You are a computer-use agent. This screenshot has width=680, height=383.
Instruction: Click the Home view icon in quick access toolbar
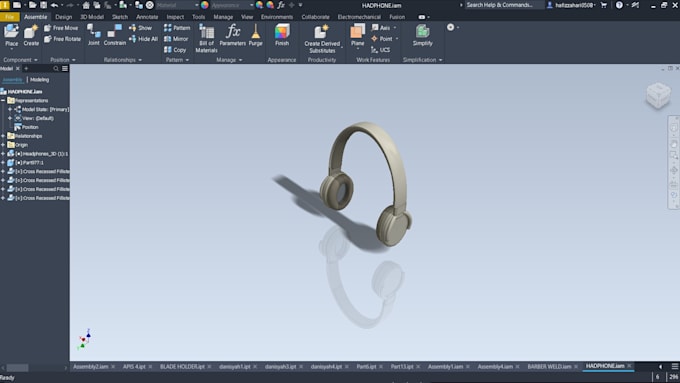click(x=86, y=5)
